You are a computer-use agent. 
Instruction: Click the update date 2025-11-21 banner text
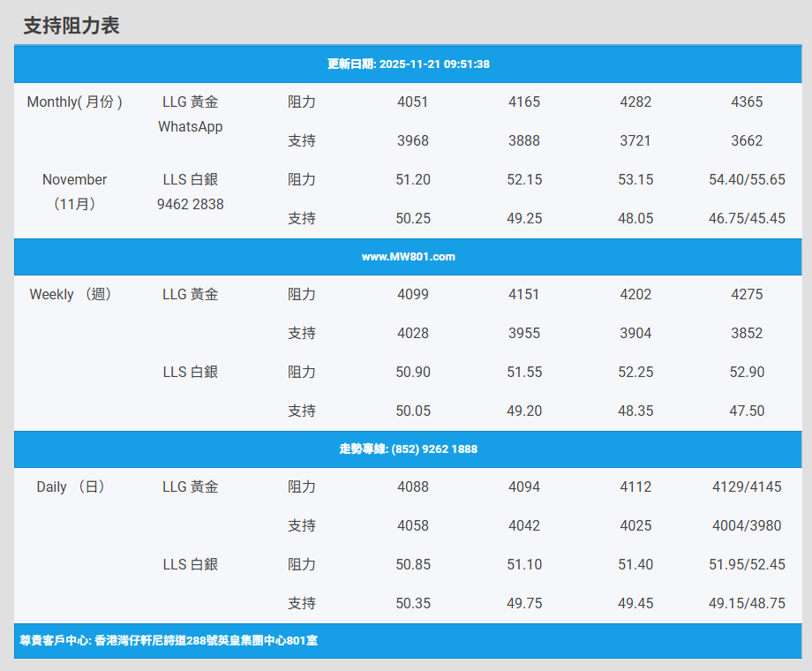pos(408,64)
